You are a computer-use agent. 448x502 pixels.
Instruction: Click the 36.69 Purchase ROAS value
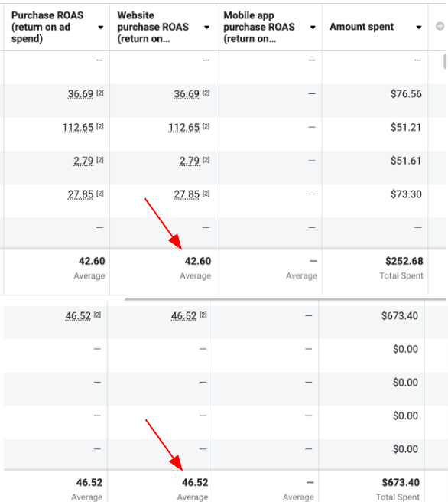pos(80,94)
